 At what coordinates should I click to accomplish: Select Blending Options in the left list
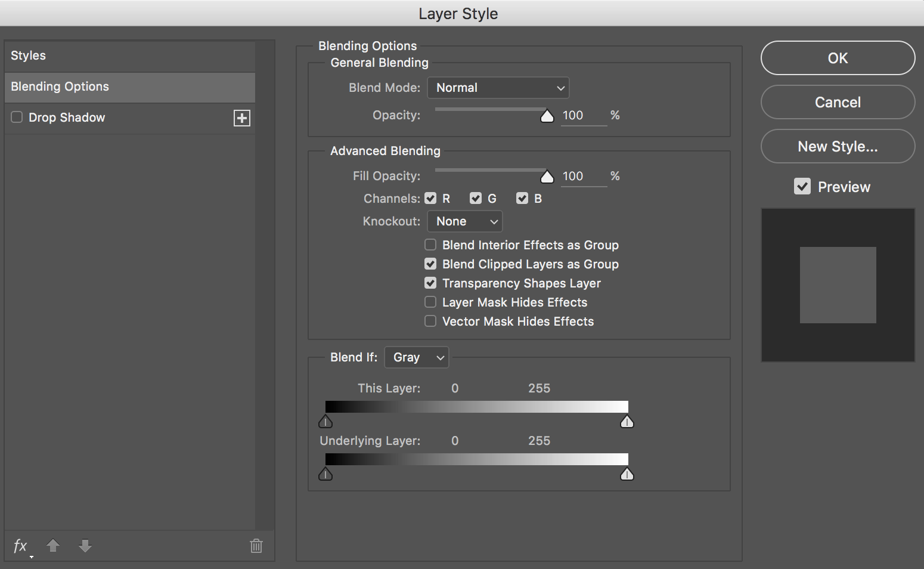130,87
